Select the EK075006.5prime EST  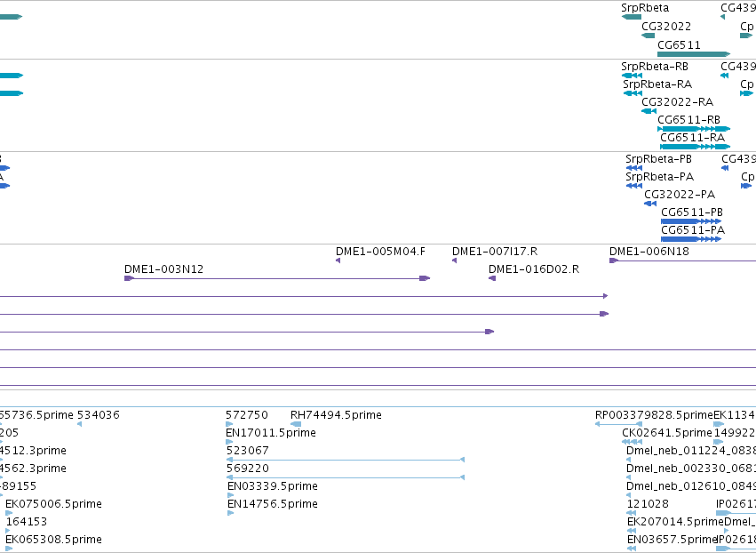[9, 513]
